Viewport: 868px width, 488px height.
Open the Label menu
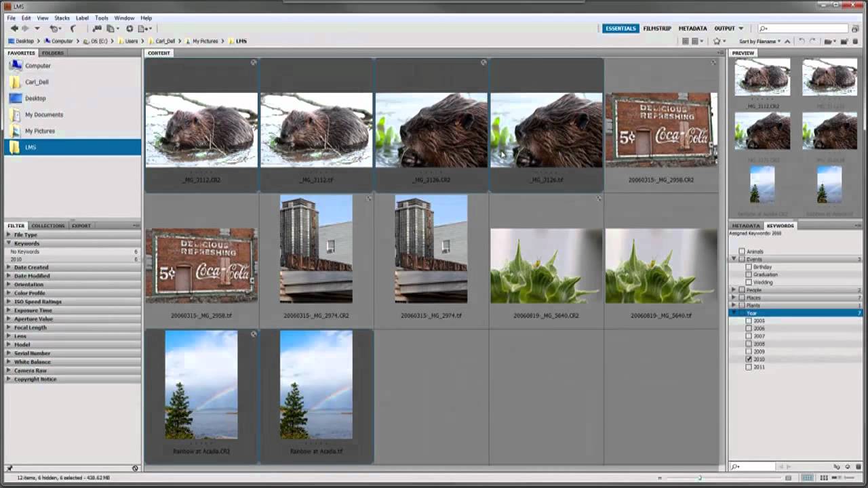pos(82,18)
